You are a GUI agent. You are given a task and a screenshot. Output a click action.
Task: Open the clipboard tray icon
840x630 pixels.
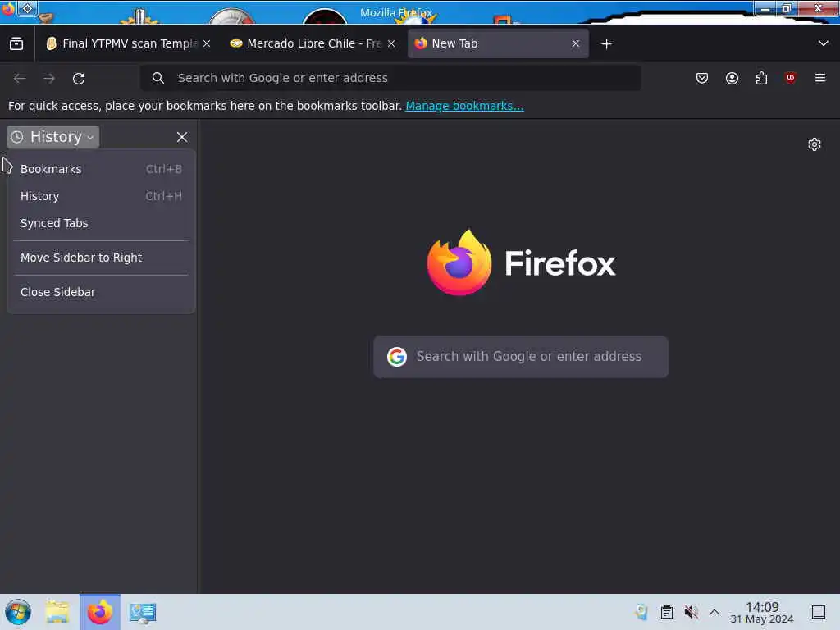click(x=666, y=612)
